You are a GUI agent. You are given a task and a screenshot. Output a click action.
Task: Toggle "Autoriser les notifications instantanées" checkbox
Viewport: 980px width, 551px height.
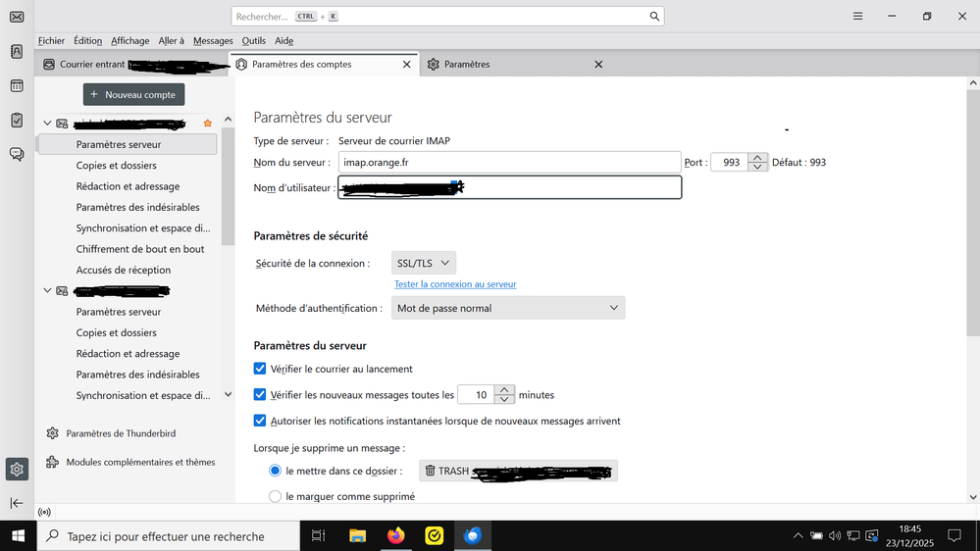click(x=260, y=421)
